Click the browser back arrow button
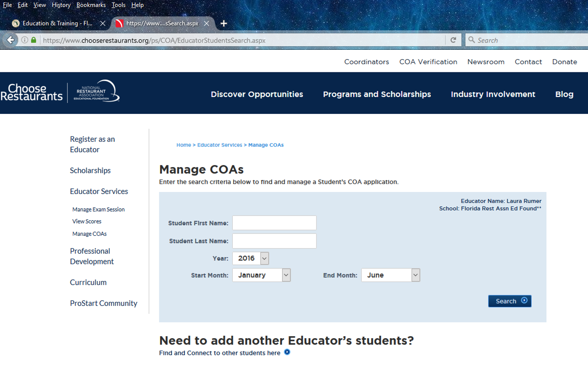The image size is (588, 368). pos(11,40)
